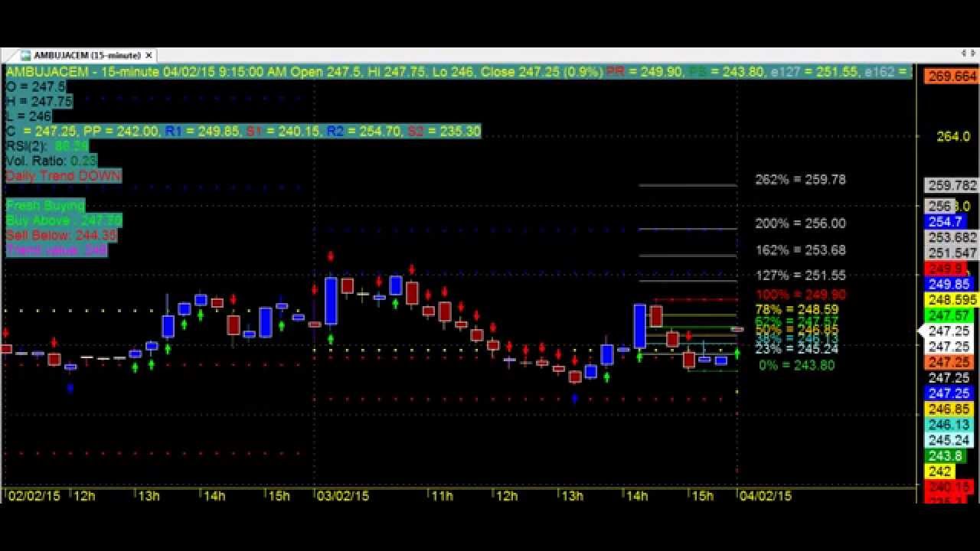The image size is (980, 551).
Task: Close the AMBUJACEM (15-minute) tab
Action: coord(149,55)
